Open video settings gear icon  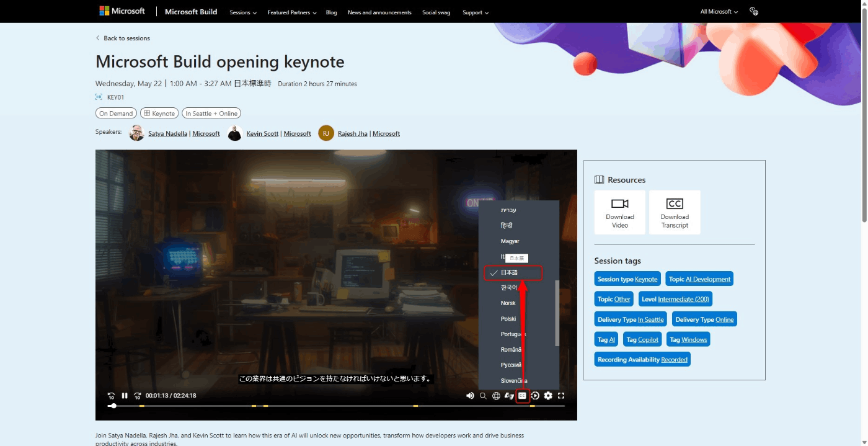[548, 396]
